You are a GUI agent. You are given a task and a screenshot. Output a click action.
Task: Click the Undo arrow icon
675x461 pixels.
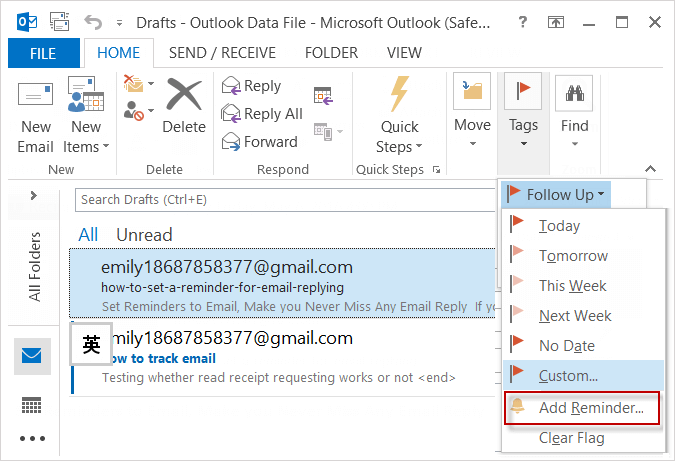(x=93, y=22)
